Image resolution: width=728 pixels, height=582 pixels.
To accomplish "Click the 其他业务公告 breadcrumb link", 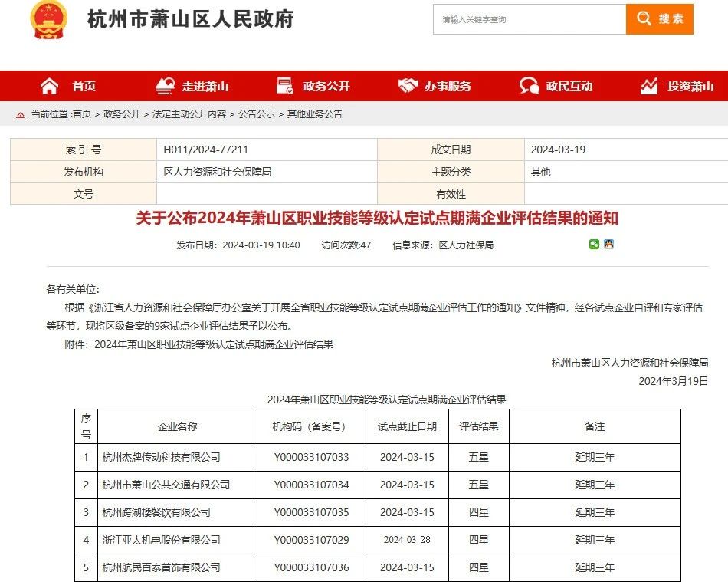I will point(316,113).
